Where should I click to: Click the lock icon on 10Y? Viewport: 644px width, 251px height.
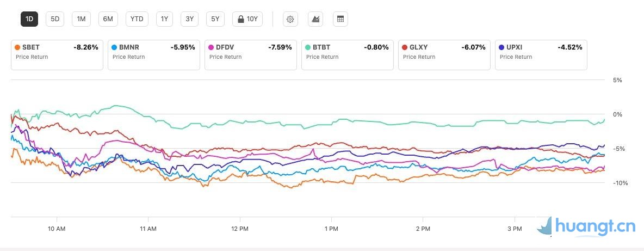(240, 19)
